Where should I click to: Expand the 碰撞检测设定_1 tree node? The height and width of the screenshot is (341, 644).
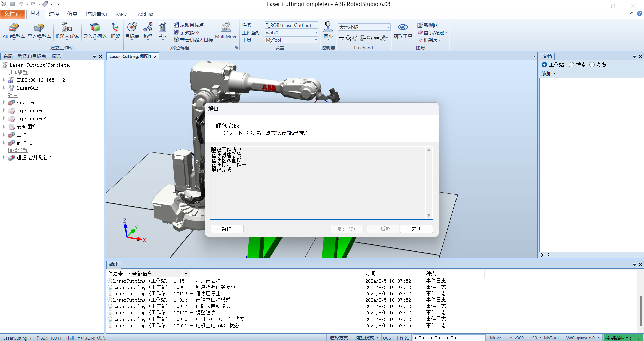(4, 157)
